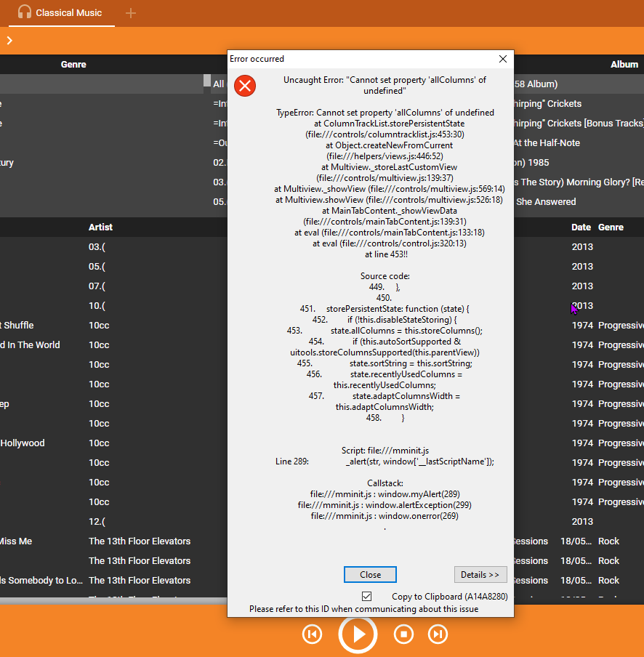
Task: Click the headphones icon on the tab
Action: 25,12
